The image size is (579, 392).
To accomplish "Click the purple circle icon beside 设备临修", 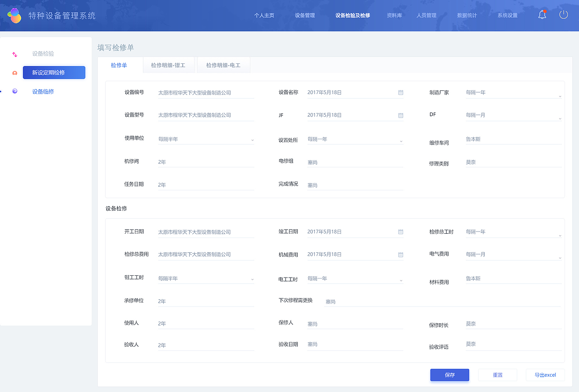I will 14,91.
